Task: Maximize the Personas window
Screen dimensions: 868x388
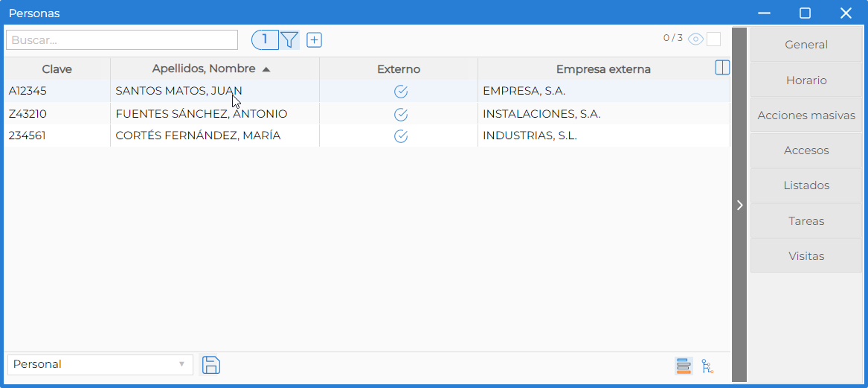Action: [805, 13]
